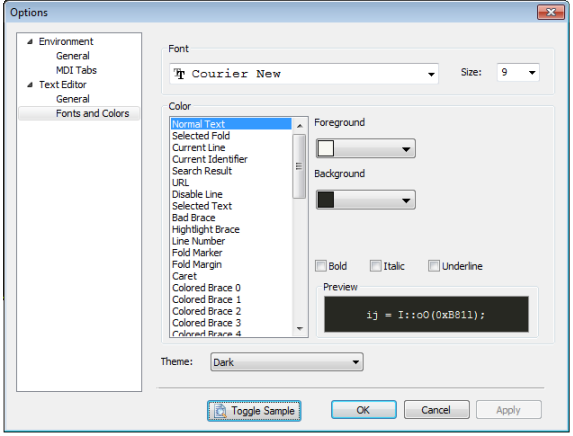Click the color list scroll down arrow

click(x=300, y=329)
